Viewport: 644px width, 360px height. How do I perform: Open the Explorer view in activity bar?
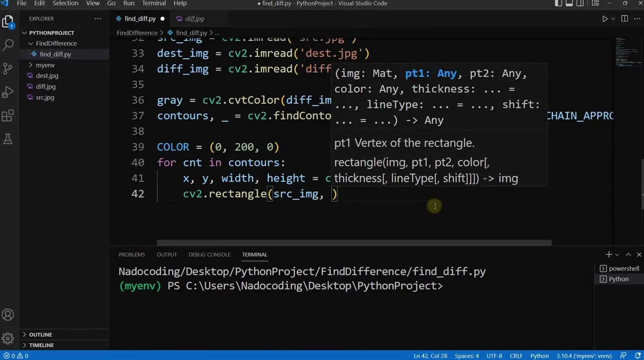click(x=8, y=21)
